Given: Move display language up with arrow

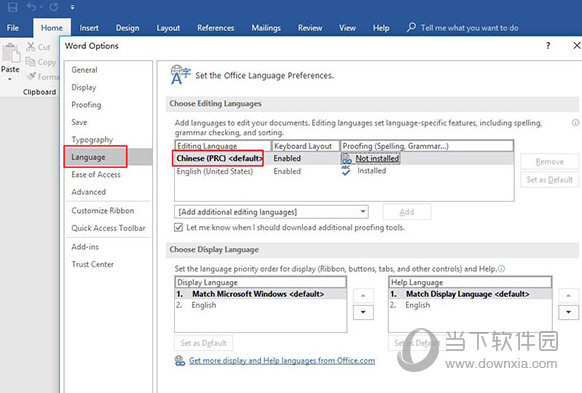Looking at the screenshot, I should click(363, 296).
